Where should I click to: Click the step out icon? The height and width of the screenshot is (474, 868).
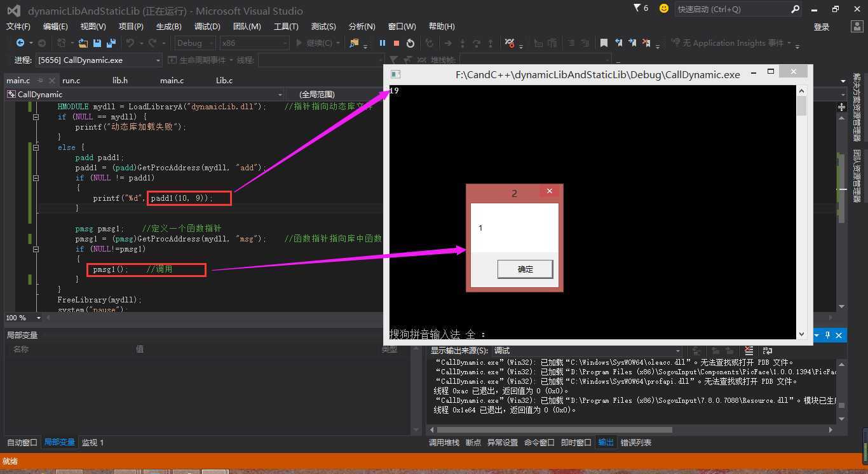click(x=491, y=43)
